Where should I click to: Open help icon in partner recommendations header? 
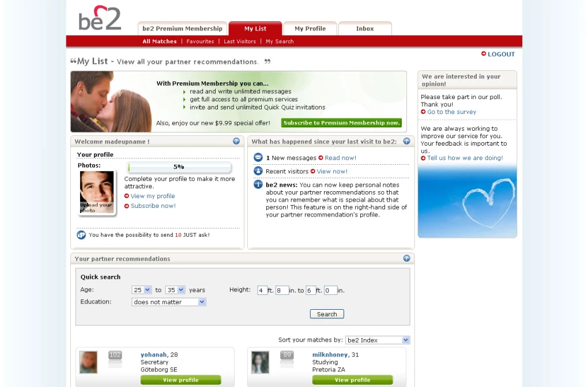click(x=406, y=258)
